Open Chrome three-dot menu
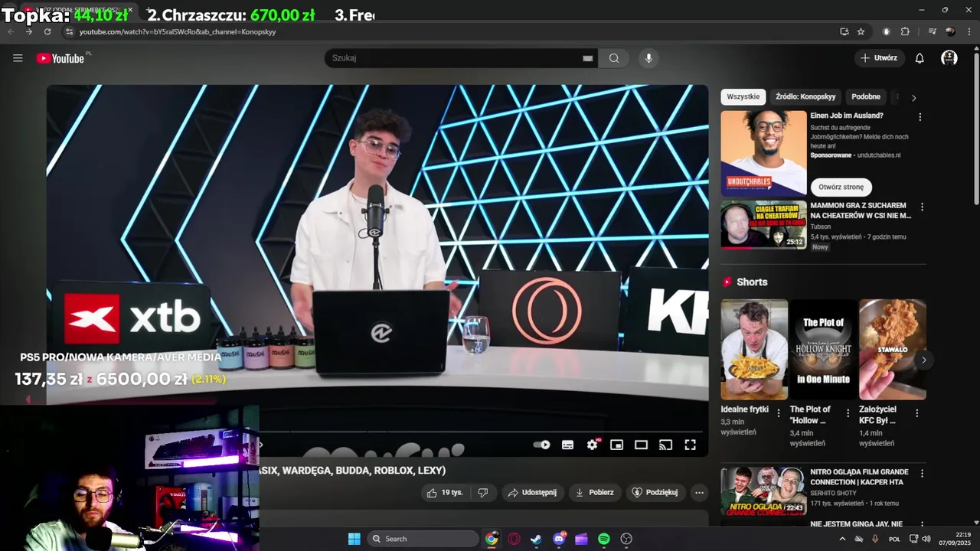This screenshot has width=980, height=551. [969, 31]
